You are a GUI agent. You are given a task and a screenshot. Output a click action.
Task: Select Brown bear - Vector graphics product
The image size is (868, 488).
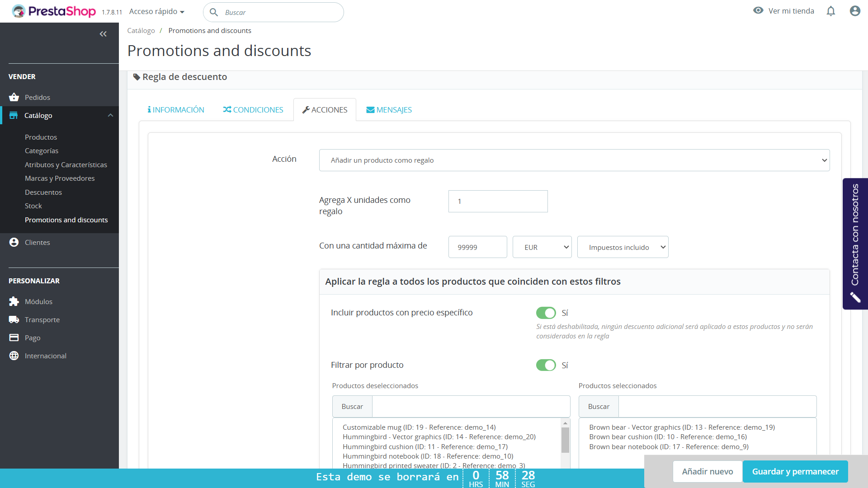coord(682,427)
